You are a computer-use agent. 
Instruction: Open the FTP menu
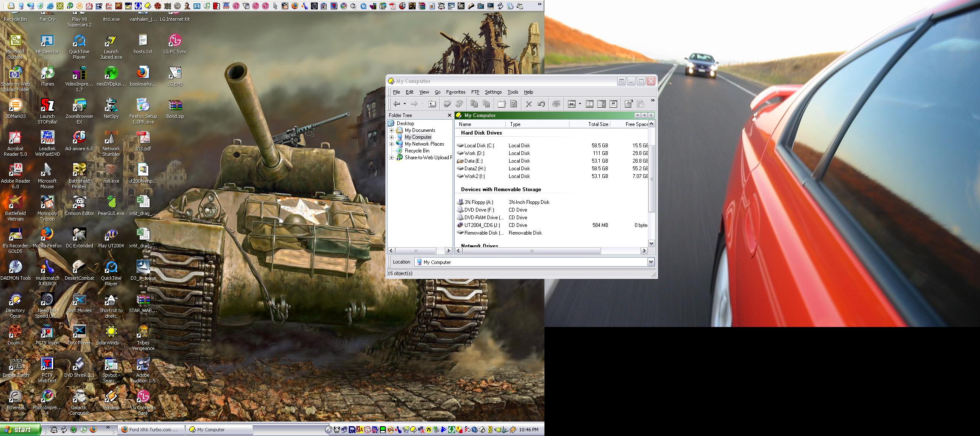(475, 92)
